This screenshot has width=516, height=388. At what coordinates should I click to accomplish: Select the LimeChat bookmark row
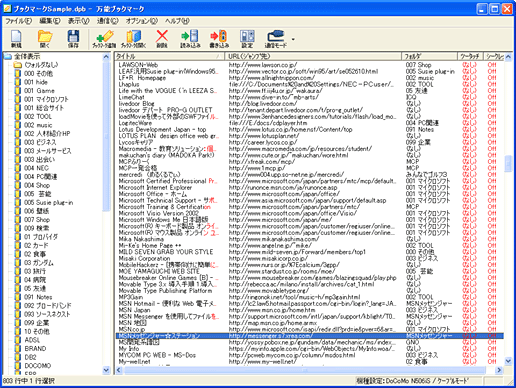click(x=309, y=97)
